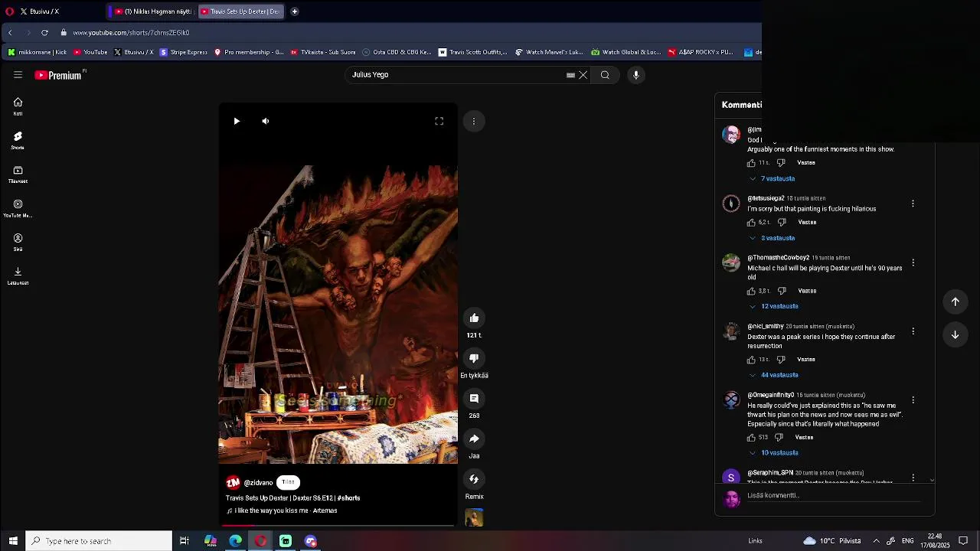Click the Lisää kommentti comment field
Viewport: 980px width, 551px height.
[833, 496]
